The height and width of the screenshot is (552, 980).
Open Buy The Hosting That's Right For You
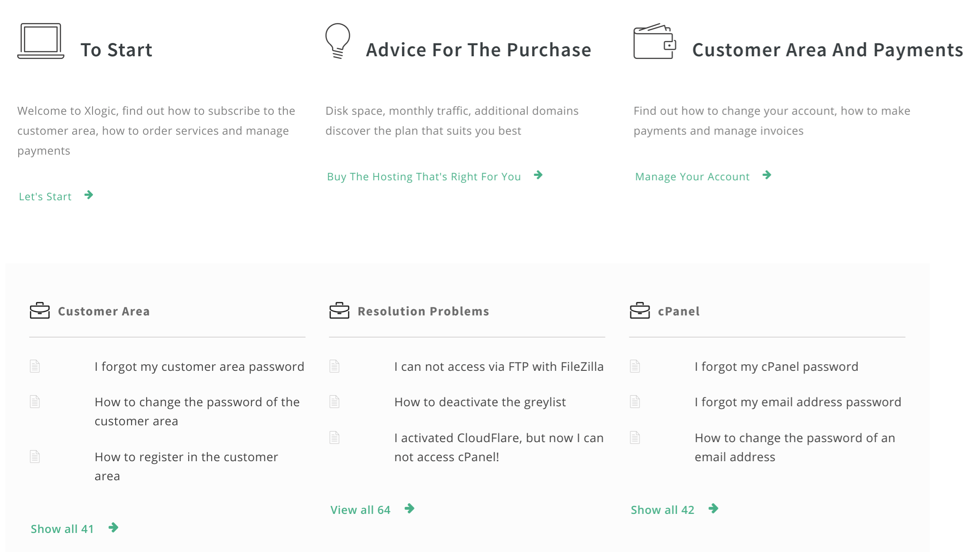coord(424,176)
